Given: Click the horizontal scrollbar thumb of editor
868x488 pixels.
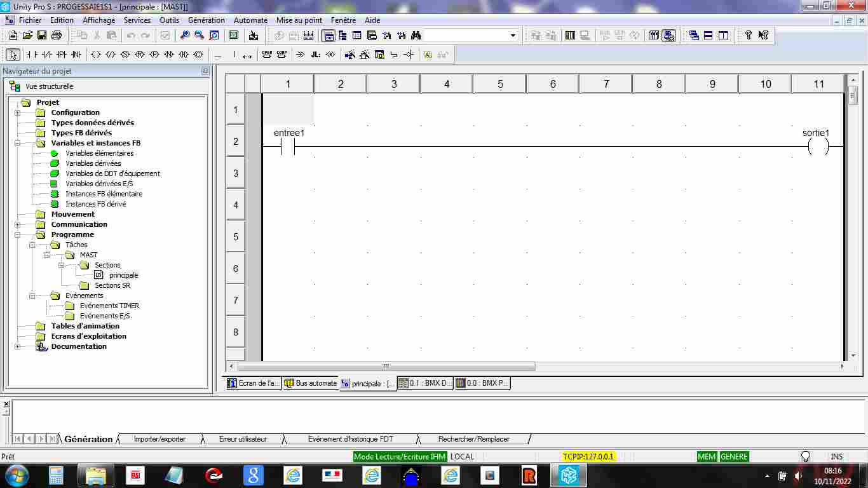Looking at the screenshot, I should coord(386,366).
